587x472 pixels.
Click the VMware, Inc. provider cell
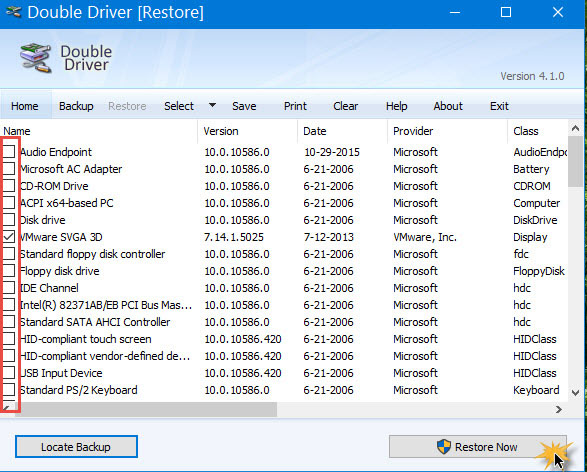(425, 237)
